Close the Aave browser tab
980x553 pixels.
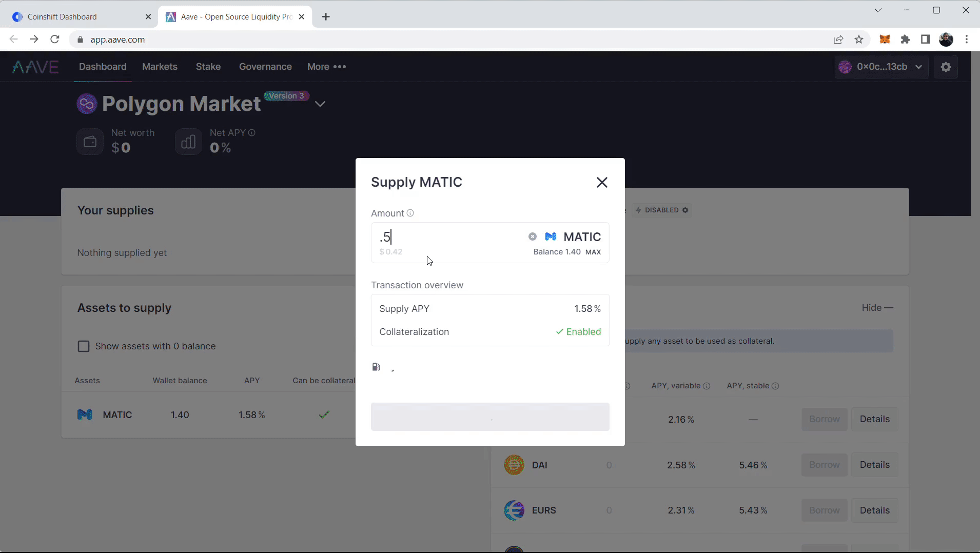302,17
